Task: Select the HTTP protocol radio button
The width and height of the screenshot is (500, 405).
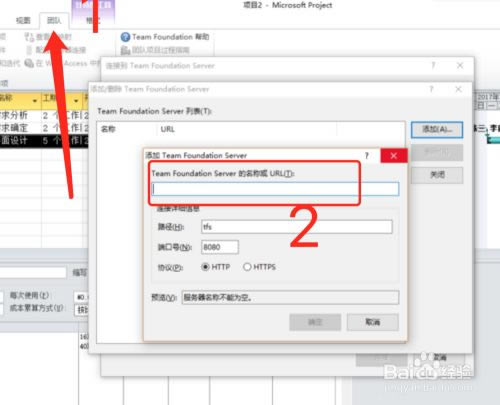Action: (206, 267)
